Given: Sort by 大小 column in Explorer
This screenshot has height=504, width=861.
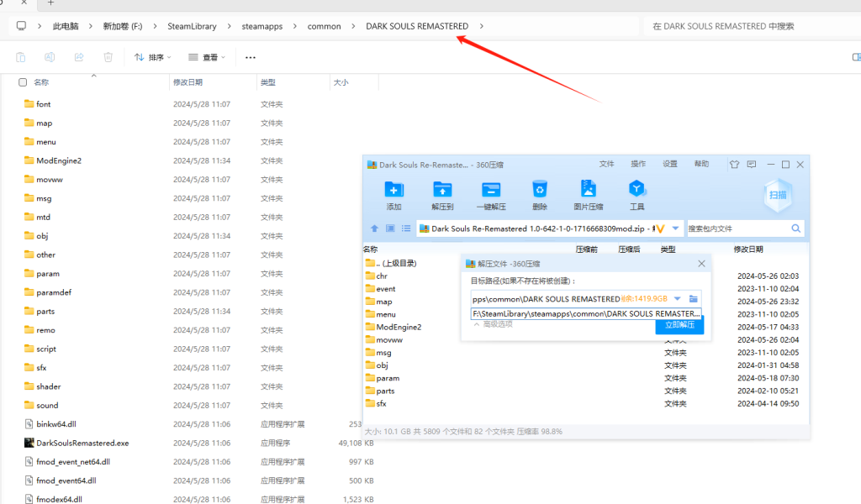Looking at the screenshot, I should [341, 82].
